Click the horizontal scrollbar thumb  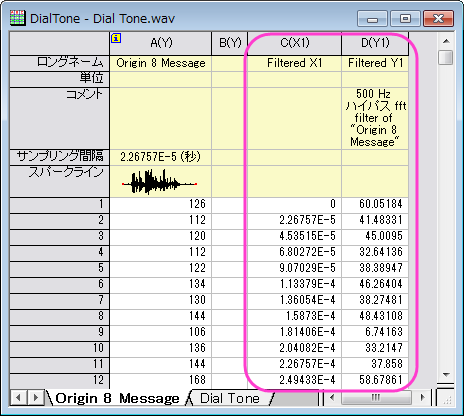coord(376,397)
